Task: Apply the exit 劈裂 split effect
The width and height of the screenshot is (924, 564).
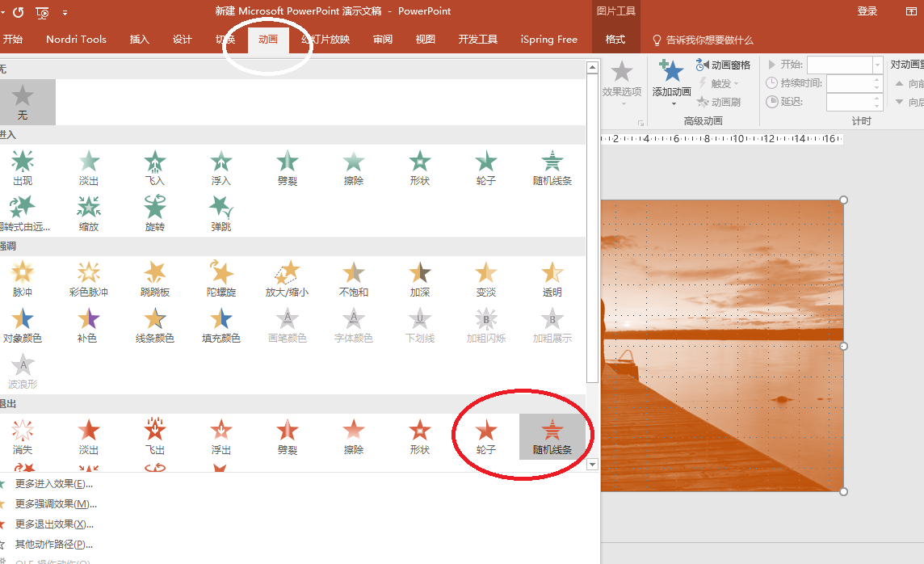Action: [287, 436]
